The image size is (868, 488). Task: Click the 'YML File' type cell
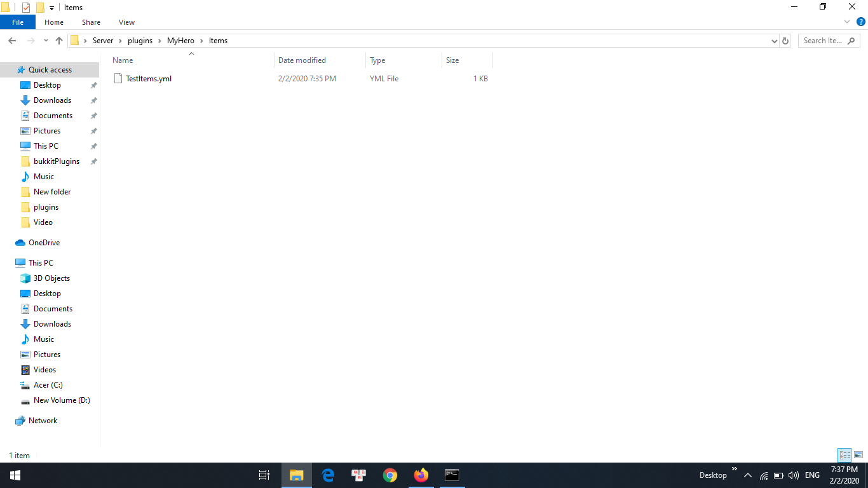(384, 79)
